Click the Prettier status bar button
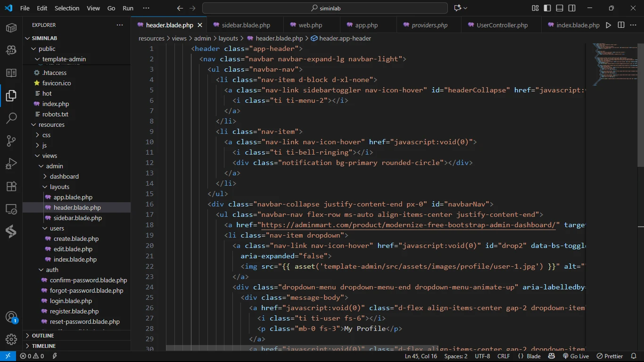644x362 pixels. (x=610, y=356)
